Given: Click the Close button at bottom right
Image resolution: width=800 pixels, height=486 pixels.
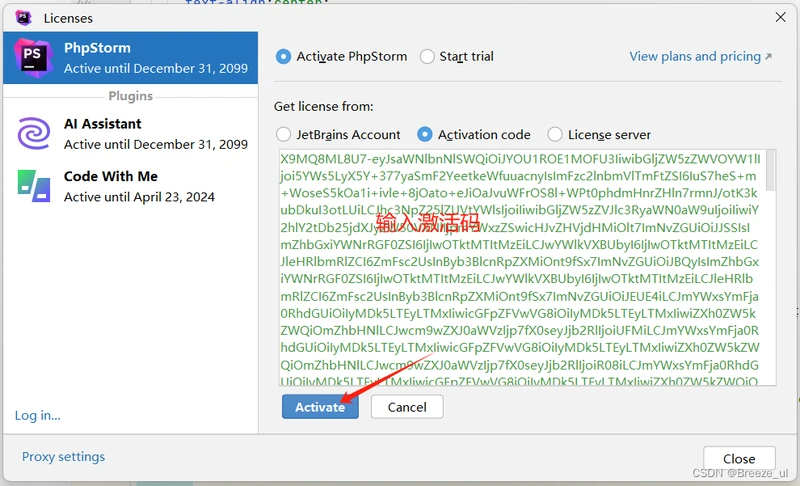Looking at the screenshot, I should pos(739,458).
